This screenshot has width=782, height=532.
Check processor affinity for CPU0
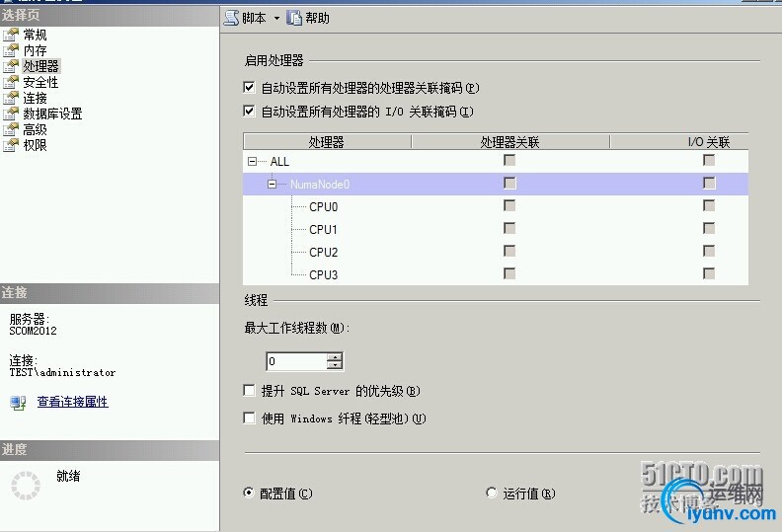coord(509,205)
